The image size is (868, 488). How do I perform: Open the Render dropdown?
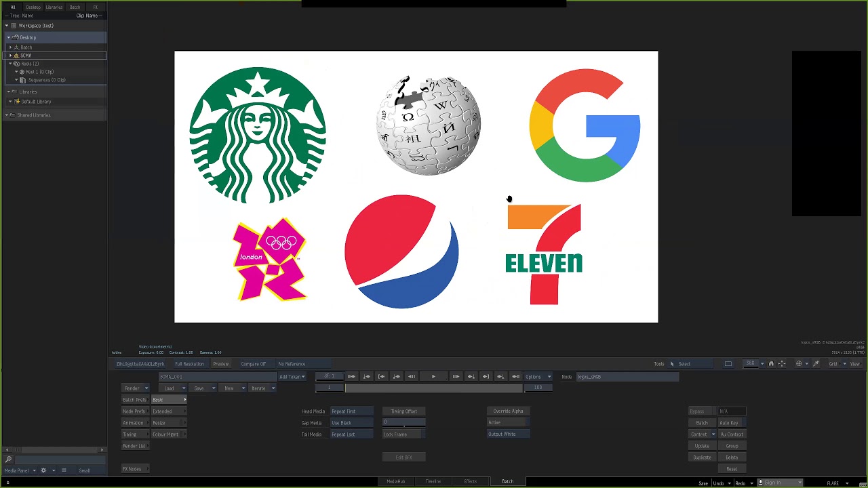click(136, 388)
